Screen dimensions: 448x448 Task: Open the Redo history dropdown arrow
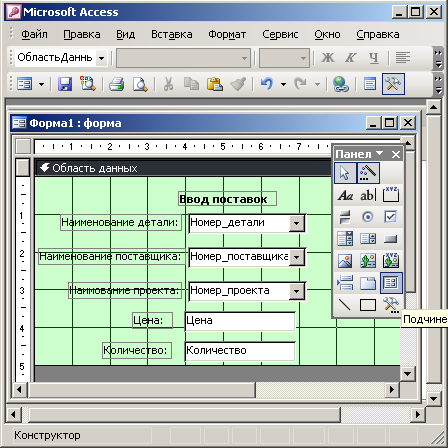(x=317, y=84)
